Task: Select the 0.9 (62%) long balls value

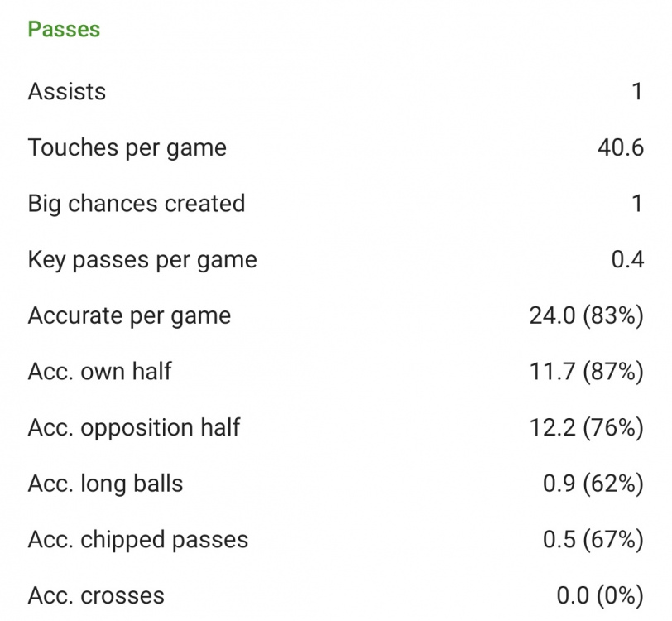Action: 593,484
